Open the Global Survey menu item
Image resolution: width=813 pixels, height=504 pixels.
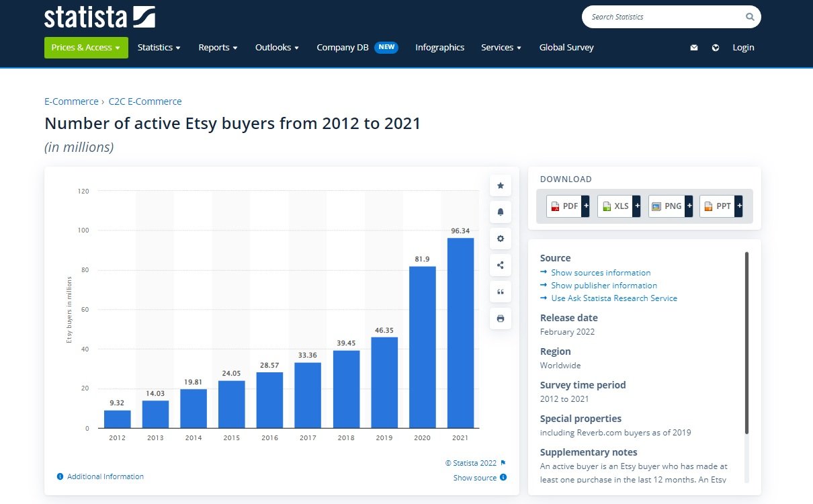tap(566, 48)
